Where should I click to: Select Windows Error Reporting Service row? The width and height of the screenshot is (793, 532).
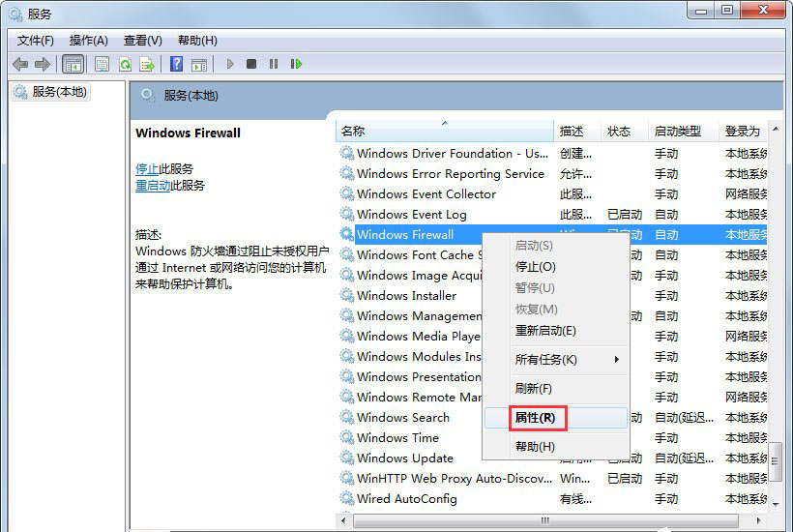pos(552,173)
